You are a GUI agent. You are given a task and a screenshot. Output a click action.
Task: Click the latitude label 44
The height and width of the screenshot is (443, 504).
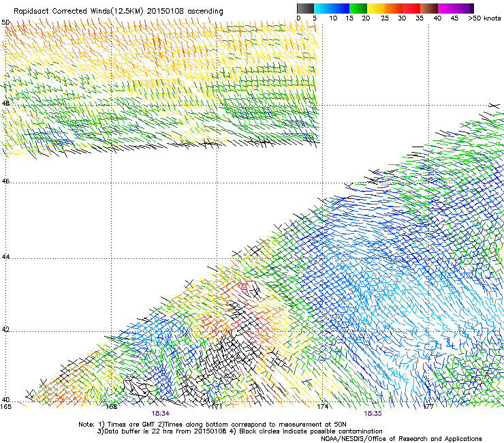point(5,257)
